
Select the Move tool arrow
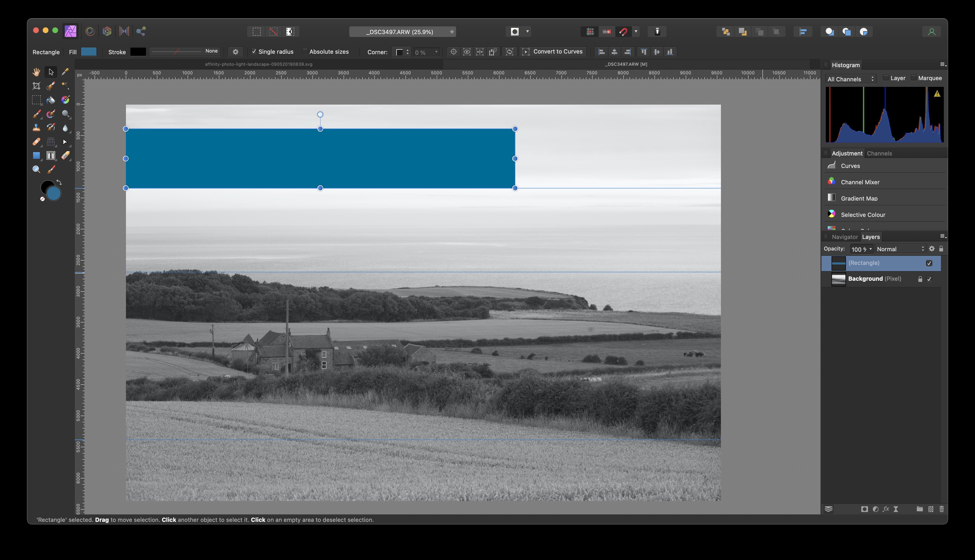[51, 72]
